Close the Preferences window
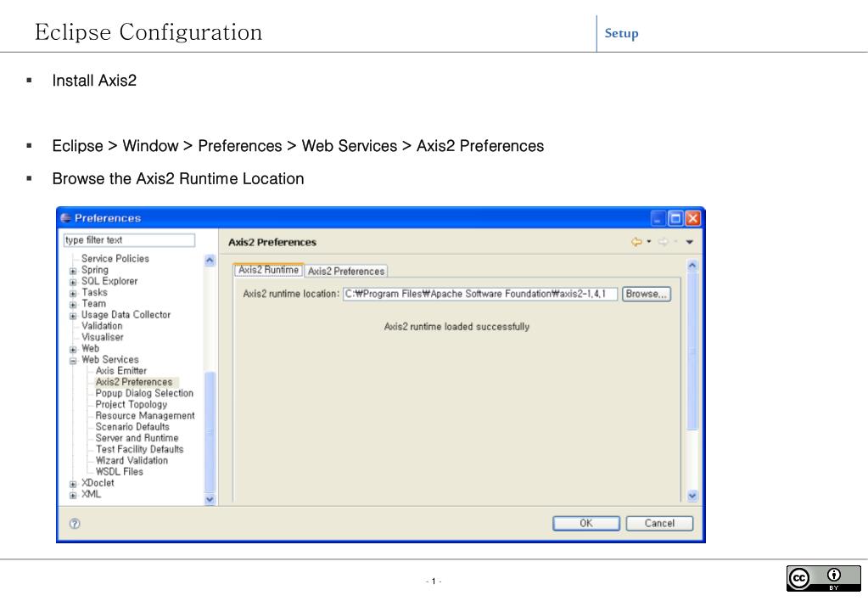 [692, 217]
